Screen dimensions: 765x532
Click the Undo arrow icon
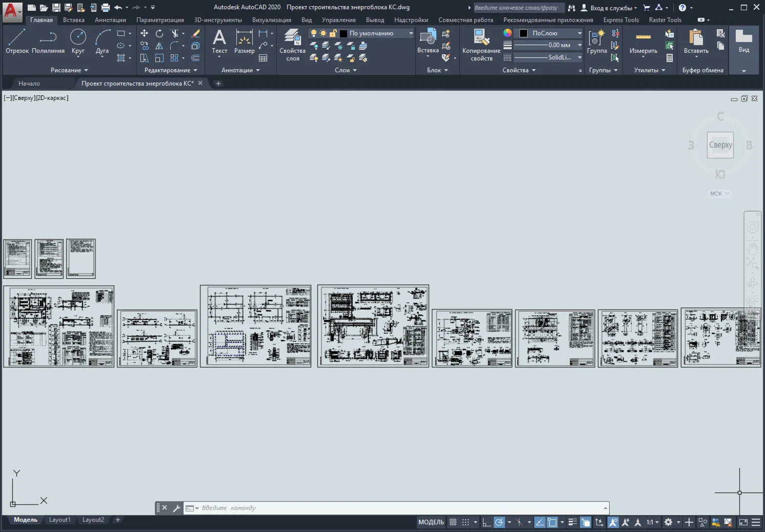click(x=118, y=7)
